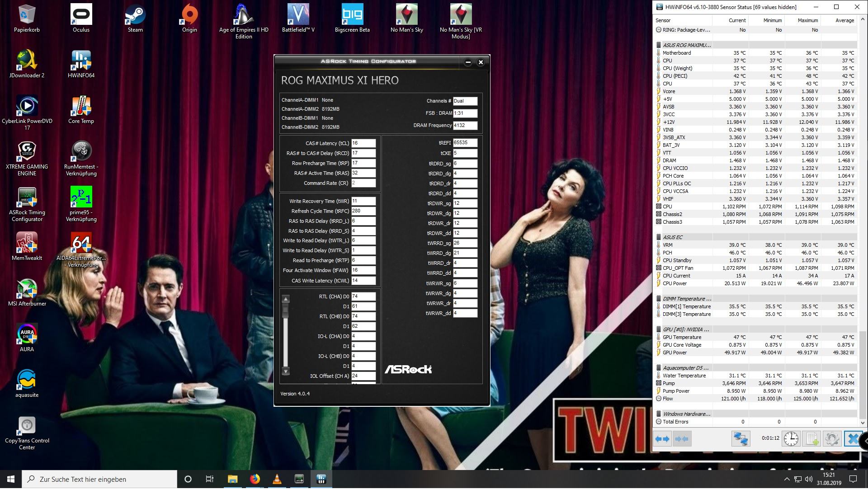Click HWiNFO Sensor column header
The height and width of the screenshot is (489, 868).
click(x=683, y=20)
